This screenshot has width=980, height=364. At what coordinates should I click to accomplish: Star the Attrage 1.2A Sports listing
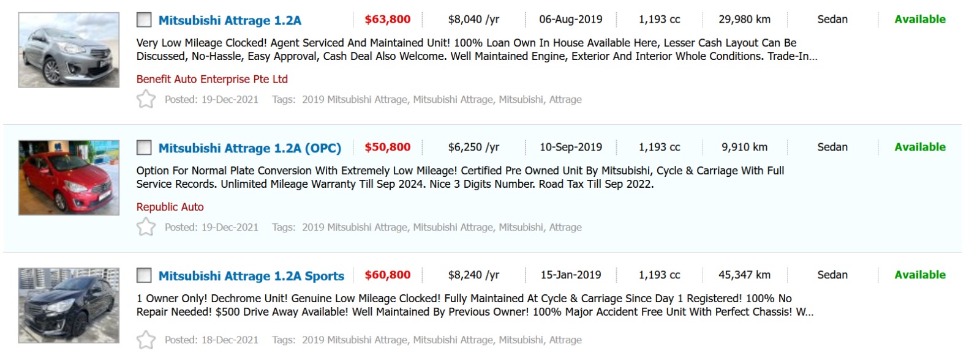click(146, 340)
